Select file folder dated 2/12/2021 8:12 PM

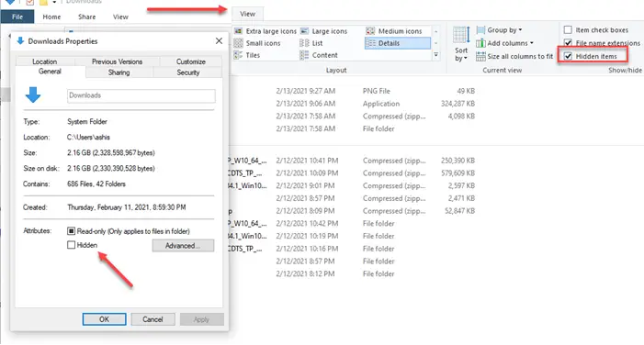coord(353,274)
